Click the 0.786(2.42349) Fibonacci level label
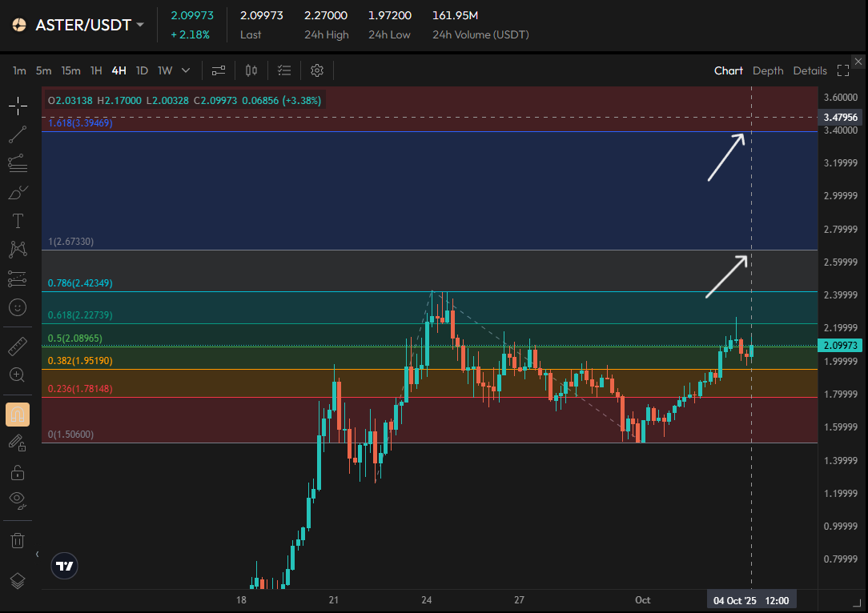The image size is (868, 613). click(x=80, y=282)
